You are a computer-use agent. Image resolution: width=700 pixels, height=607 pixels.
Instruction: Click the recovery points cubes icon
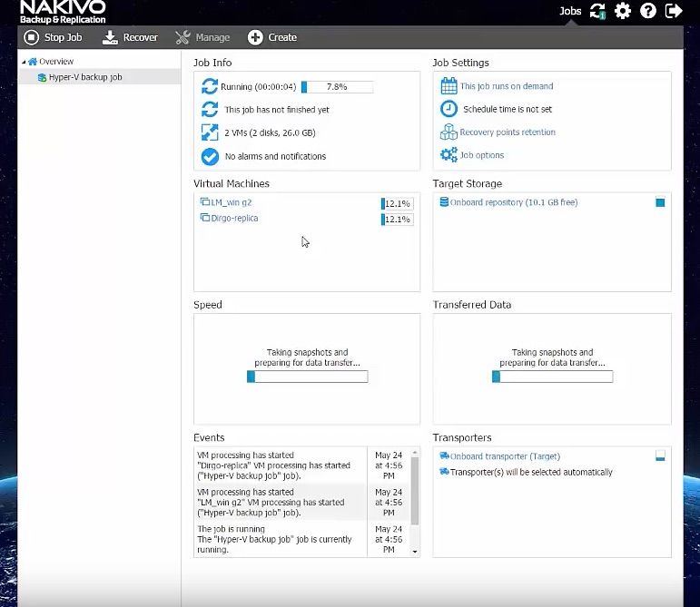pyautogui.click(x=449, y=132)
